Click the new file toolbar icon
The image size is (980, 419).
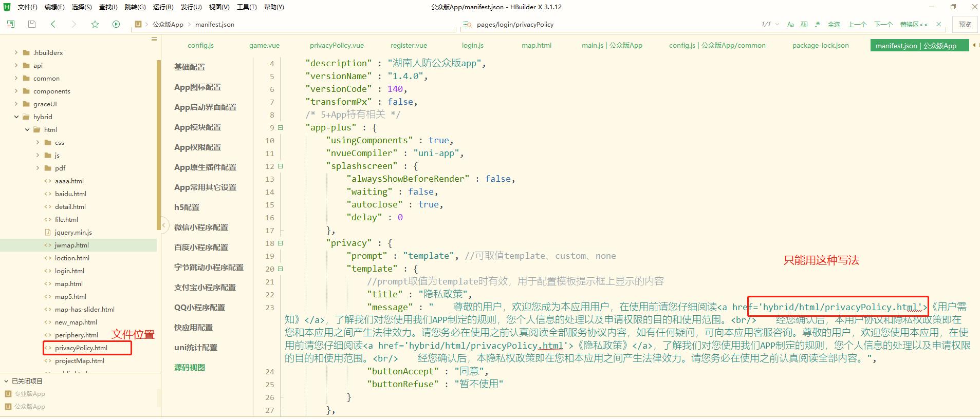(10, 24)
